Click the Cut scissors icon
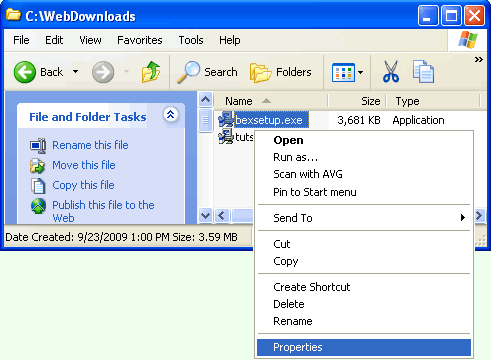Image resolution: width=491 pixels, height=360 pixels. [391, 72]
